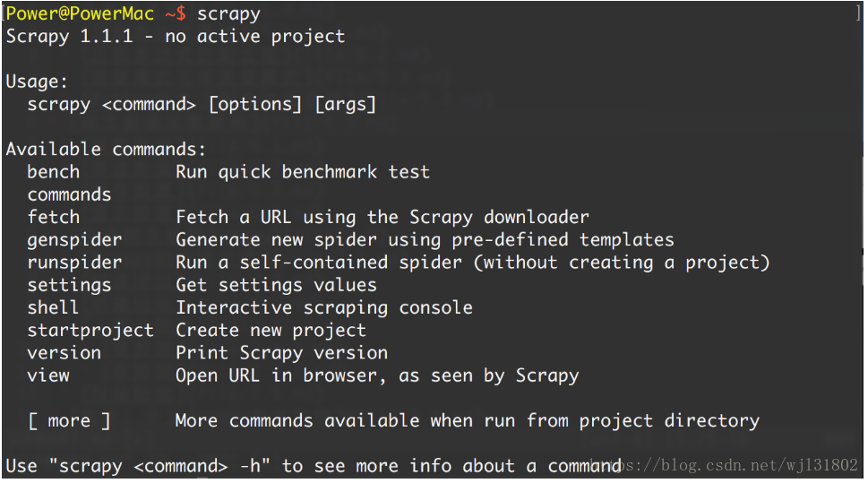Click the "Available commands:" heading
Image resolution: width=868 pixels, height=483 pixels.
click(x=107, y=149)
